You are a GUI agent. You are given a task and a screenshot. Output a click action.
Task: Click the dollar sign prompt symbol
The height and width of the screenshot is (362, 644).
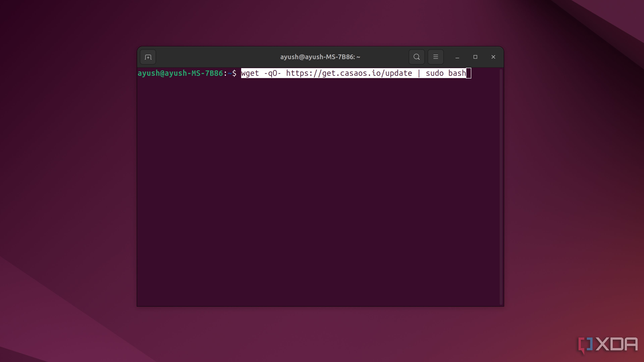(234, 73)
